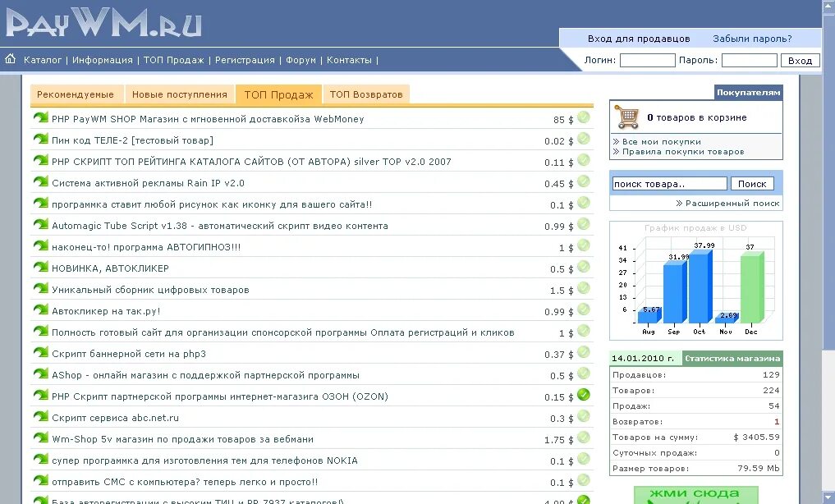
Task: Click the 0 товаров в корзине text
Action: (x=696, y=117)
